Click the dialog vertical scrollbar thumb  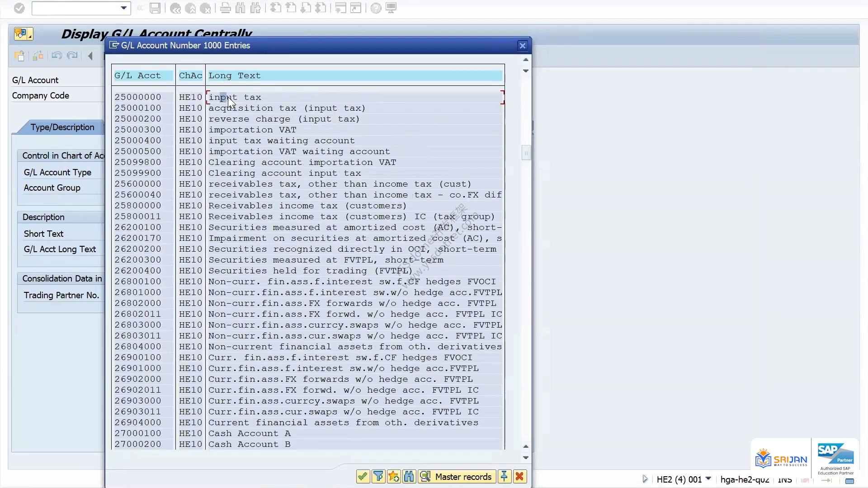[x=526, y=153]
